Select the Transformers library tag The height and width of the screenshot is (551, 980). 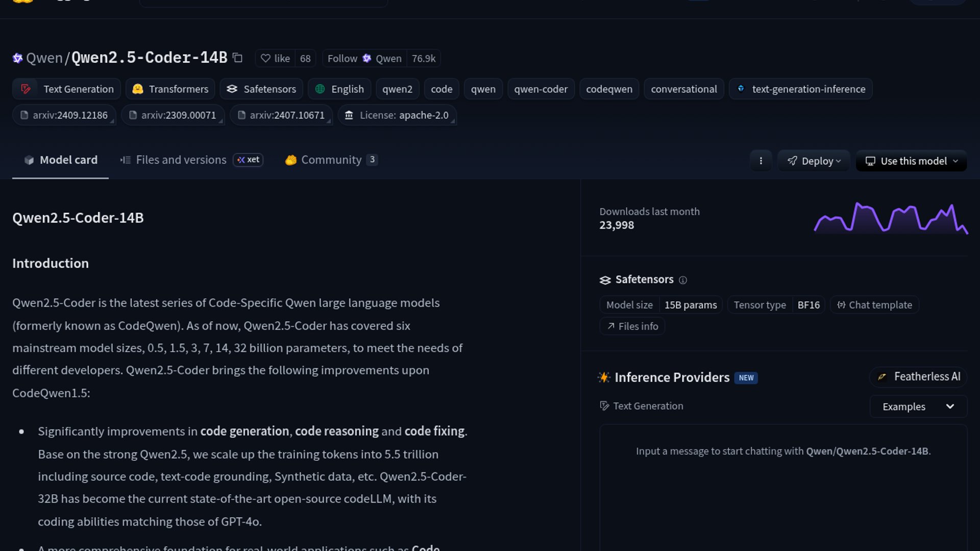(170, 89)
